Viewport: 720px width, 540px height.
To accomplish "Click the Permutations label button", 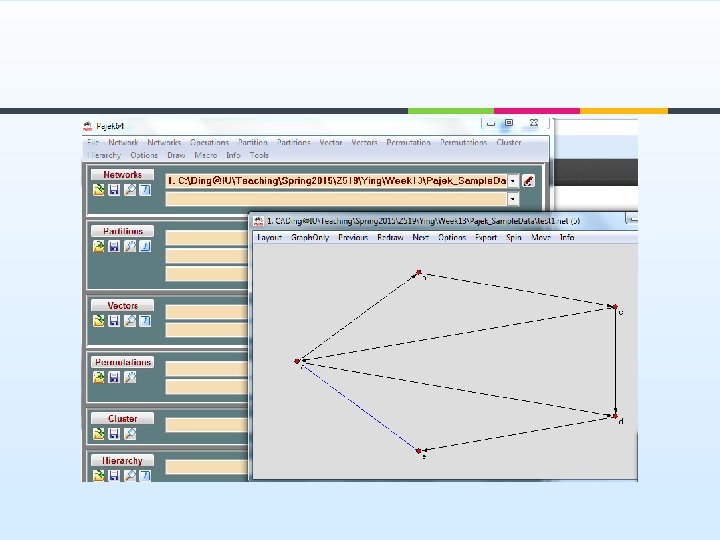I will 122,362.
